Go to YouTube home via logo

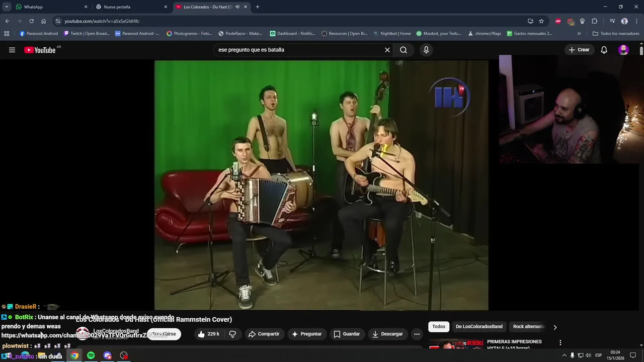point(40,50)
